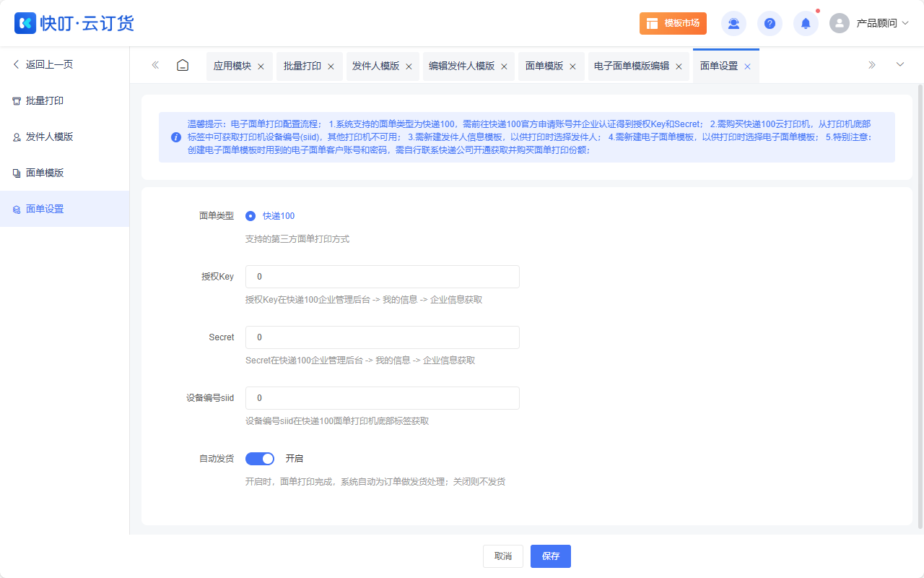The width and height of the screenshot is (924, 578).
Task: Click the 开启 label beside the switch
Action: [295, 459]
